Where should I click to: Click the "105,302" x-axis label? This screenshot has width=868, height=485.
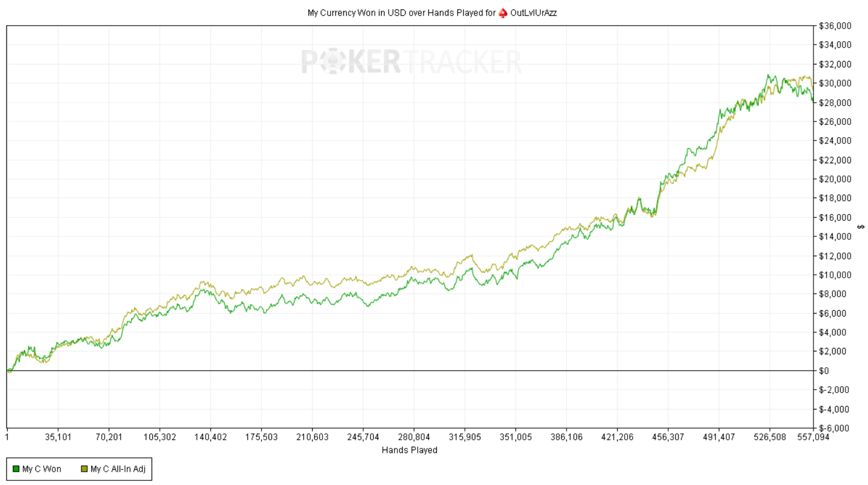160,437
